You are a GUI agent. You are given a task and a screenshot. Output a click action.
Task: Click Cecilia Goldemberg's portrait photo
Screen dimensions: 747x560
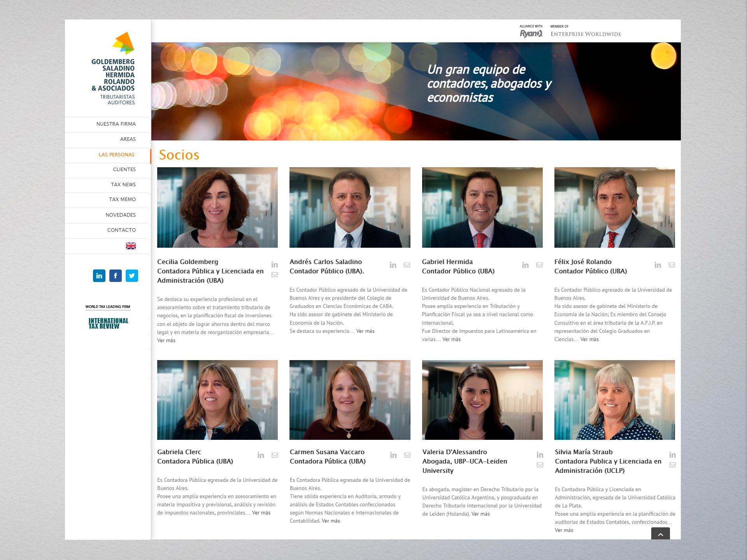[217, 207]
